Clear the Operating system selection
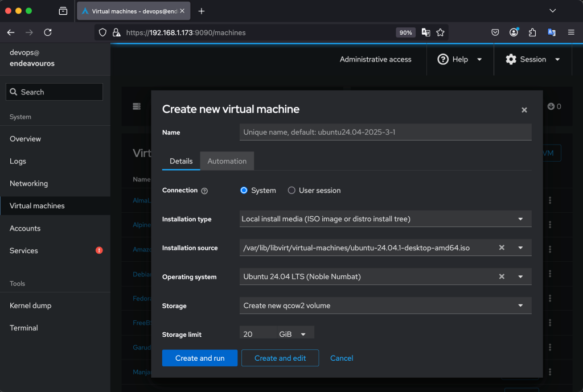Image resolution: width=583 pixels, height=392 pixels. tap(502, 277)
